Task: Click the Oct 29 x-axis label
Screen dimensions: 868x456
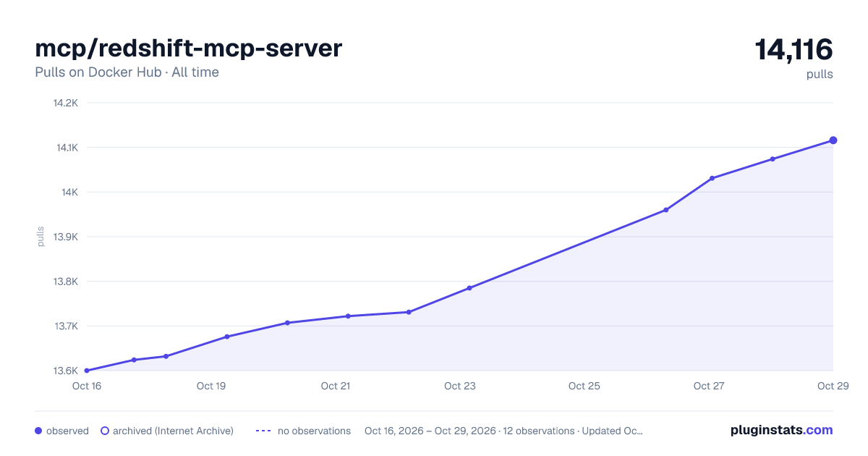Action: 833,386
